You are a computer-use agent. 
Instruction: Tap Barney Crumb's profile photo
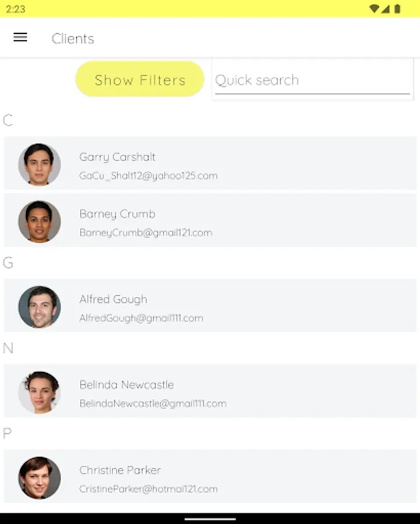point(40,221)
